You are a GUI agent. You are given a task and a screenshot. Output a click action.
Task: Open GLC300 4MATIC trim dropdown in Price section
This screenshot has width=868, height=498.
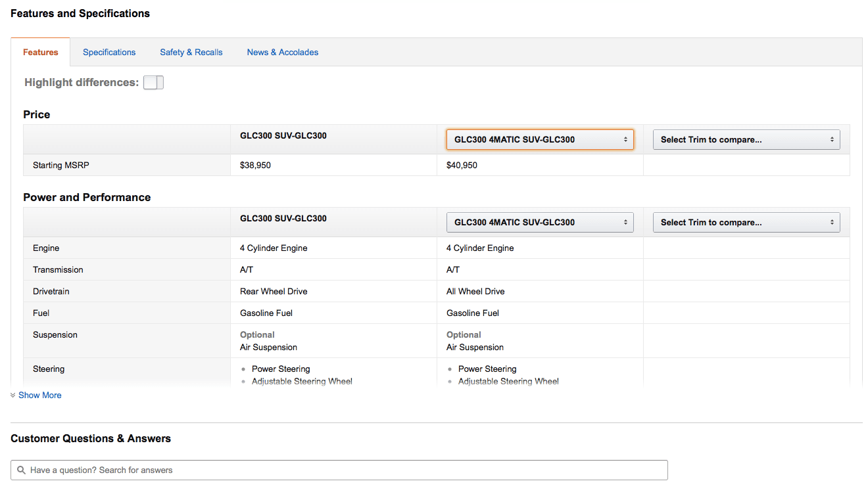pyautogui.click(x=540, y=139)
